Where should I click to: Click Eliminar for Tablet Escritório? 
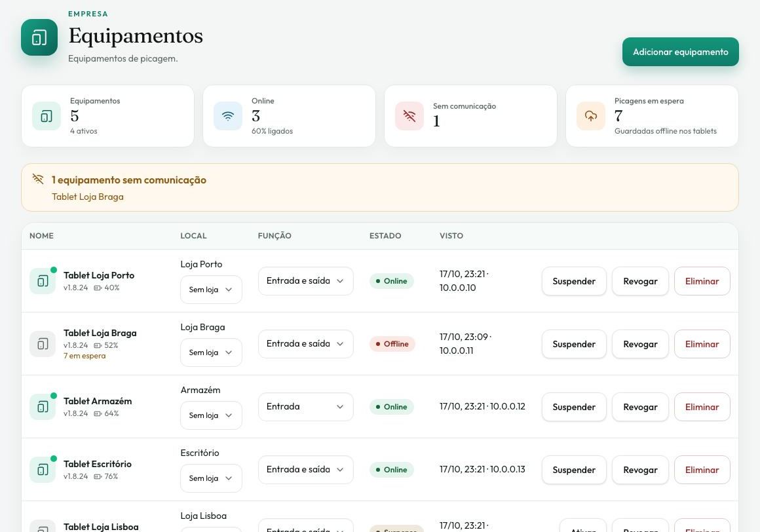[x=702, y=470]
